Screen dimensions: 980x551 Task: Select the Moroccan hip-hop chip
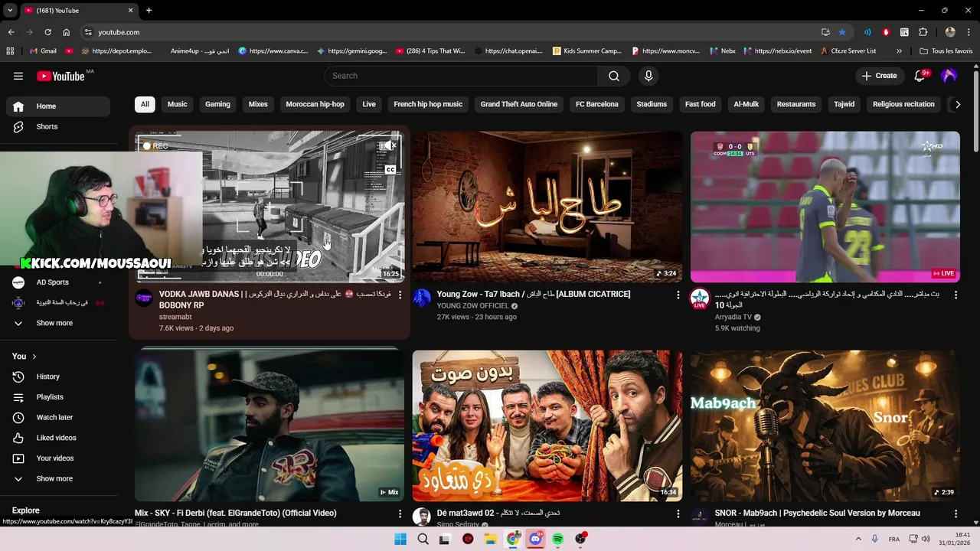pos(315,104)
